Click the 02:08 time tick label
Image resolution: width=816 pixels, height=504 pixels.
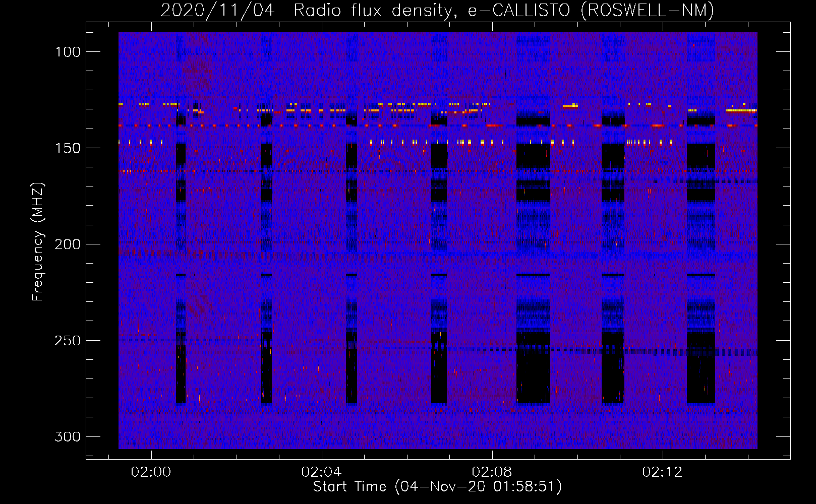[x=492, y=472]
